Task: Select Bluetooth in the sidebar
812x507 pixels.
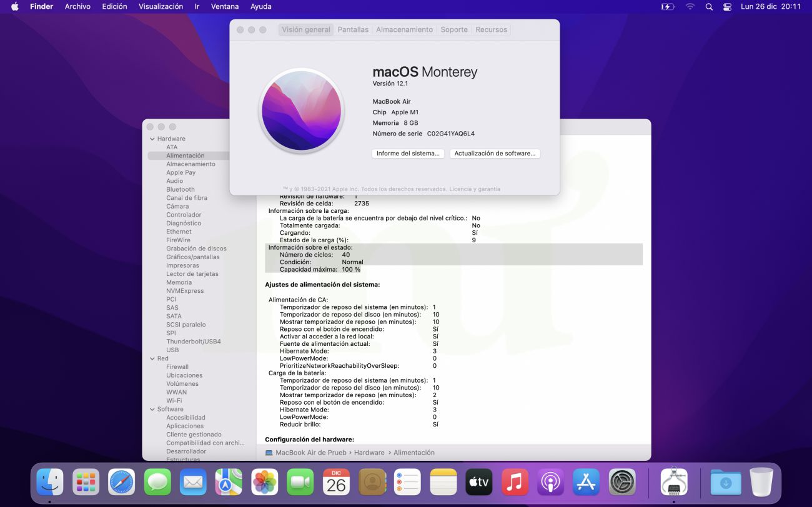Action: tap(181, 189)
